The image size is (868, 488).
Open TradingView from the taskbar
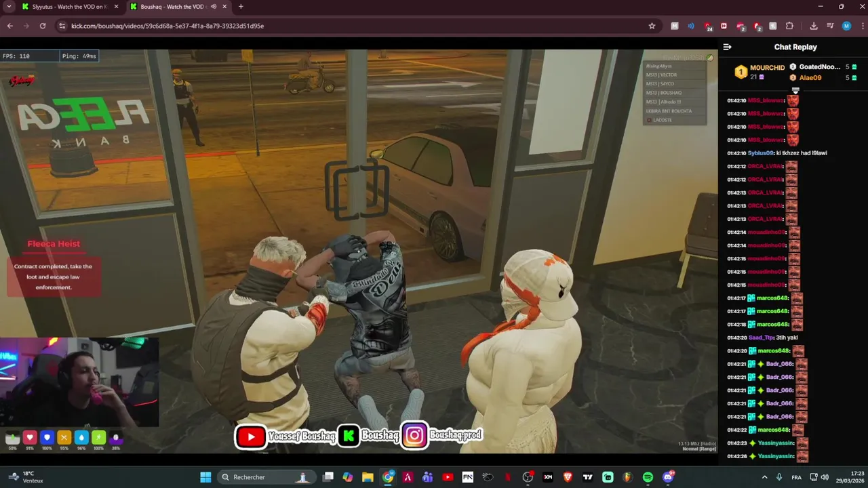[x=588, y=477]
